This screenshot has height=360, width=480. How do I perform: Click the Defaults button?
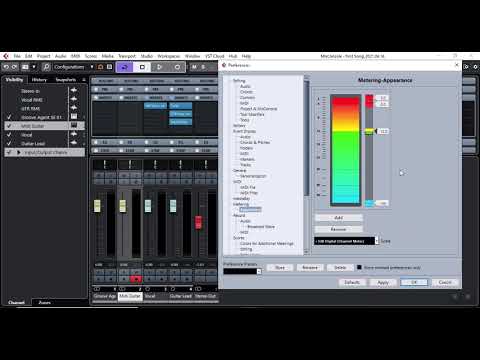pyautogui.click(x=352, y=282)
